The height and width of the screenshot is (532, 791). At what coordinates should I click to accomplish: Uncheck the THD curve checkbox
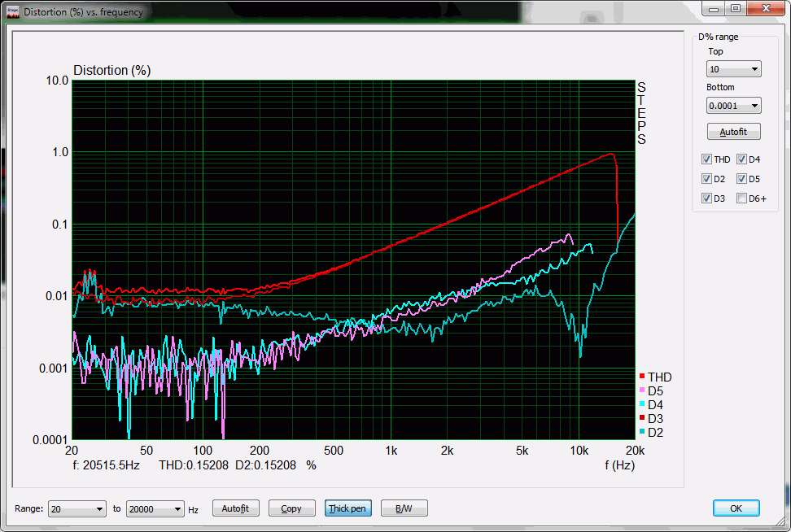point(706,159)
